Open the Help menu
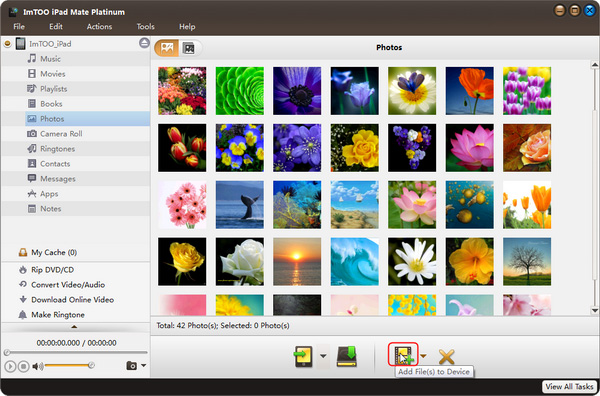This screenshot has height=396, width=600. pos(187,27)
